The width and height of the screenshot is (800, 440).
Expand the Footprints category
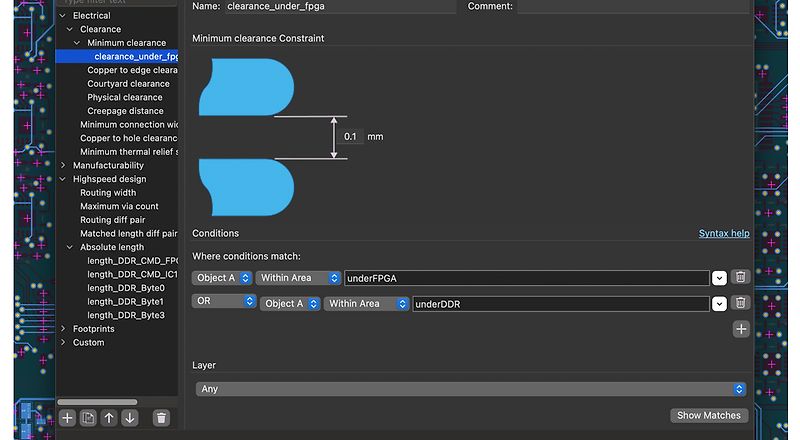pyautogui.click(x=63, y=329)
